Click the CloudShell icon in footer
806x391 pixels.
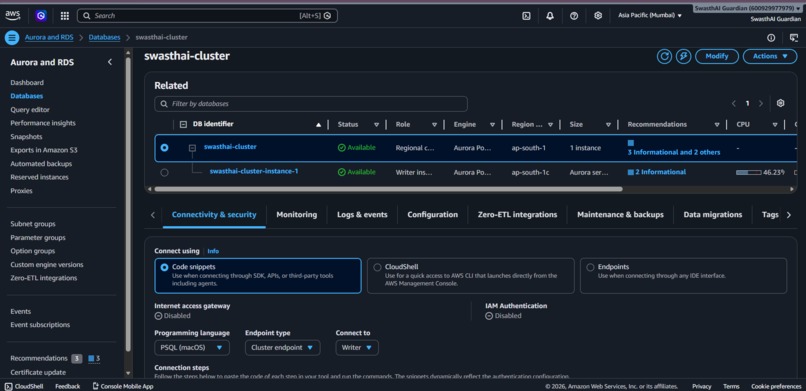pyautogui.click(x=8, y=386)
